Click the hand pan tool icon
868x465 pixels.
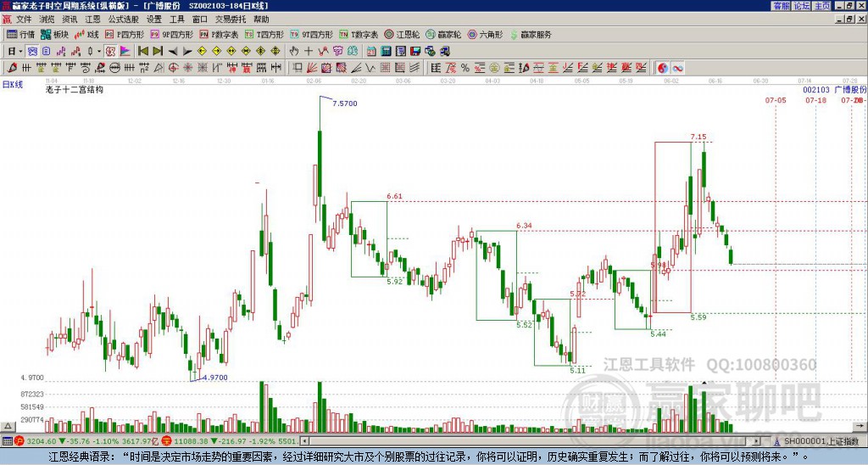pos(293,51)
